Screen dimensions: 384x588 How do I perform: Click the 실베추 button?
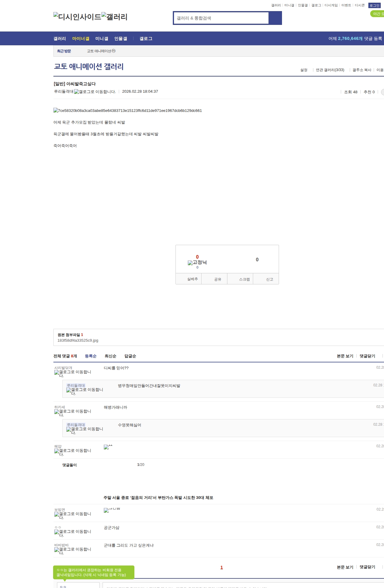pyautogui.click(x=189, y=279)
